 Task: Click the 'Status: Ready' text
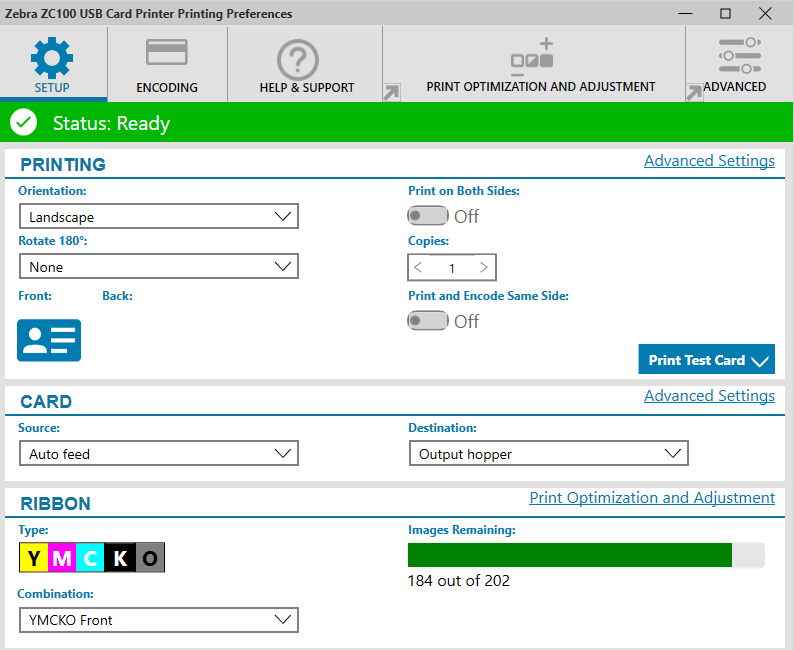tap(111, 123)
